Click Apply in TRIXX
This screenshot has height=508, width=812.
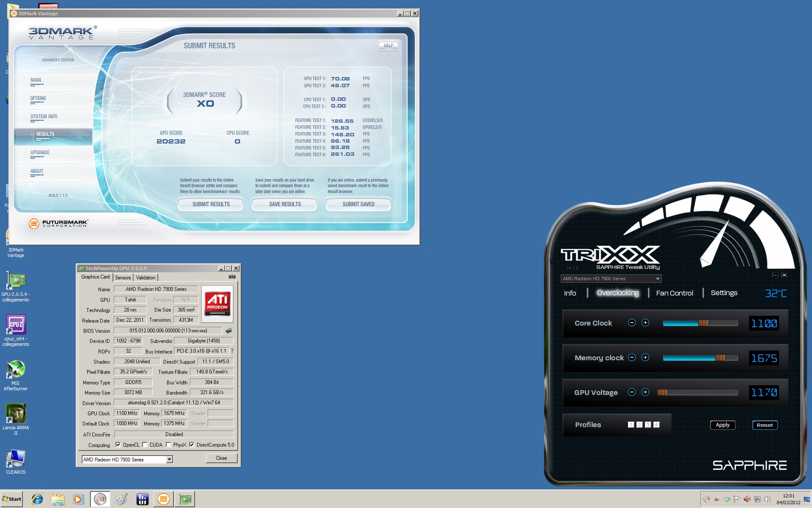tap(722, 425)
